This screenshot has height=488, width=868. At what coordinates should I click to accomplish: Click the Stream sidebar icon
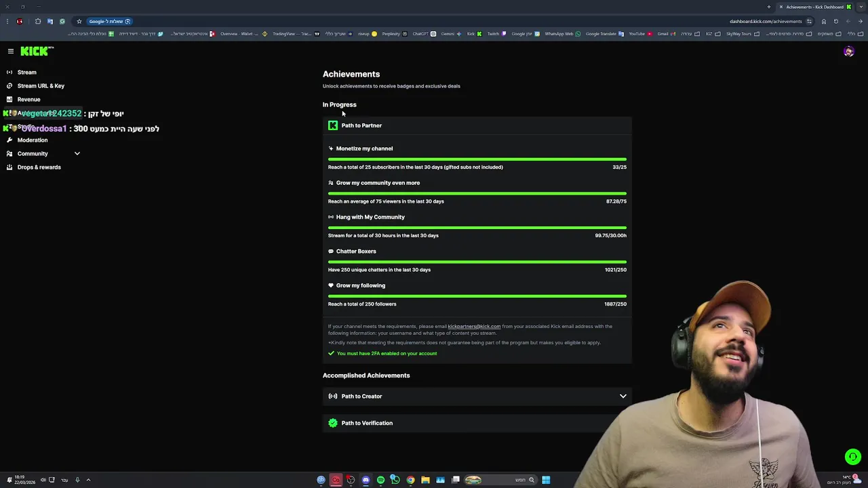click(9, 72)
